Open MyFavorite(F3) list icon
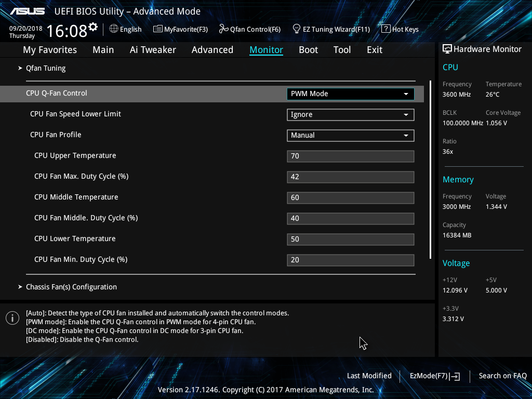This screenshot has width=532, height=399. point(158,29)
